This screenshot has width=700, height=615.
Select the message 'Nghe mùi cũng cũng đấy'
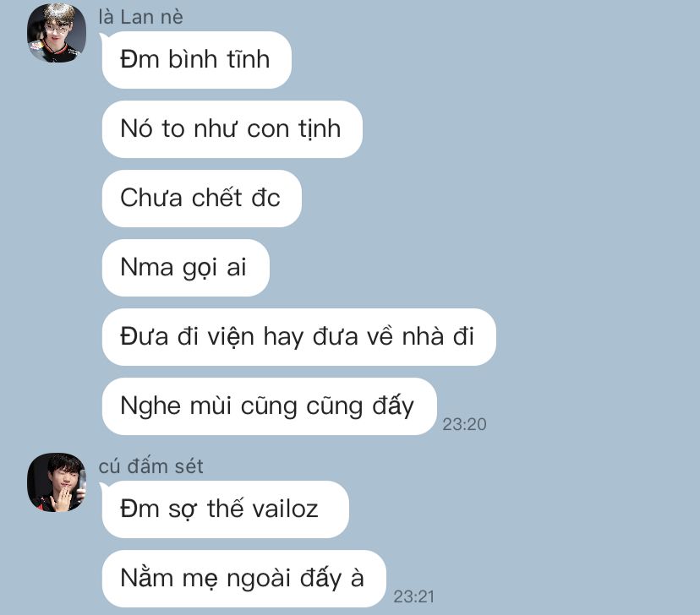269,405
